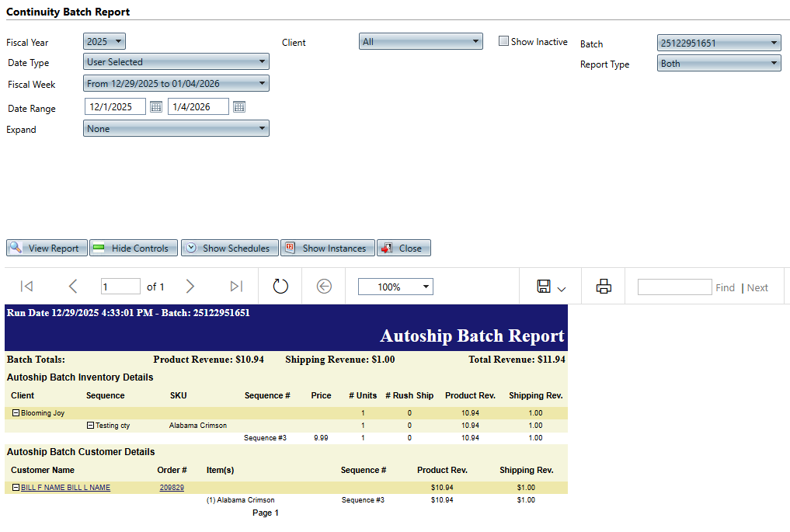This screenshot has height=532, width=790.
Task: Advance to next report page
Action: 190,287
